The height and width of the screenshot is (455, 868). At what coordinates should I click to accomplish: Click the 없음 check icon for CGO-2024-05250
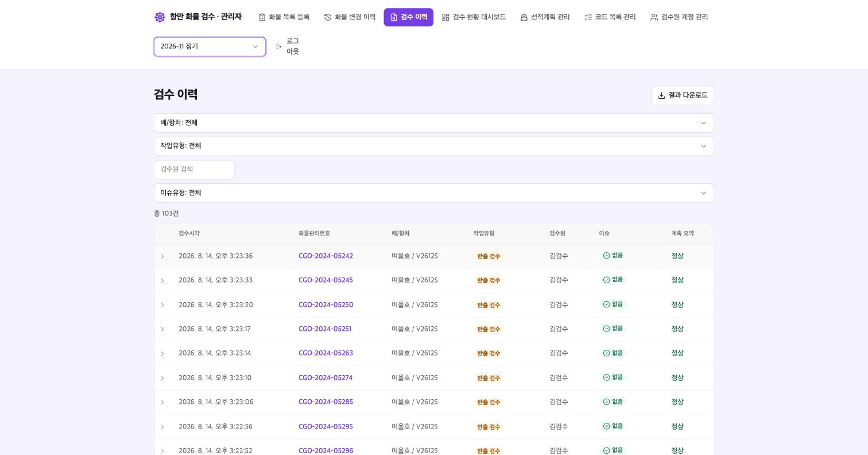click(606, 304)
